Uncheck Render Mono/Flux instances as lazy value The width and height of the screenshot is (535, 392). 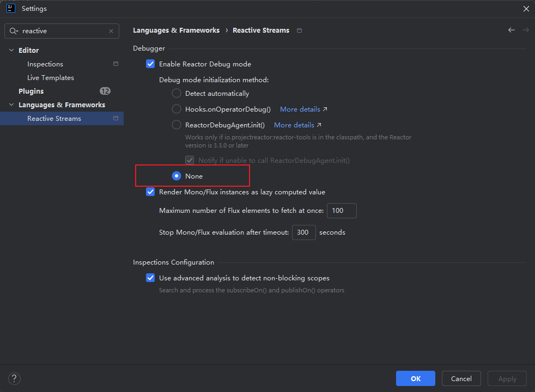click(150, 192)
